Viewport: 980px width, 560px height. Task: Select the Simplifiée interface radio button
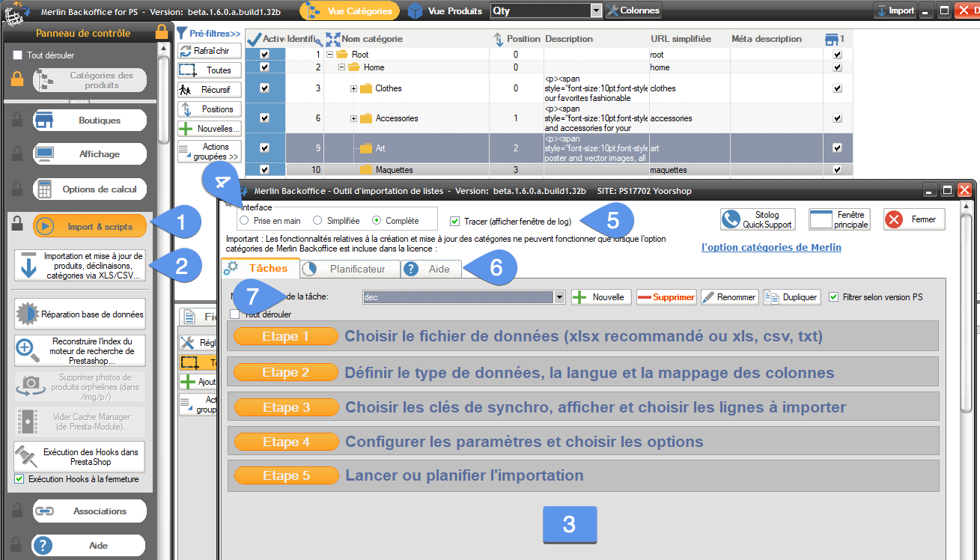pos(317,221)
